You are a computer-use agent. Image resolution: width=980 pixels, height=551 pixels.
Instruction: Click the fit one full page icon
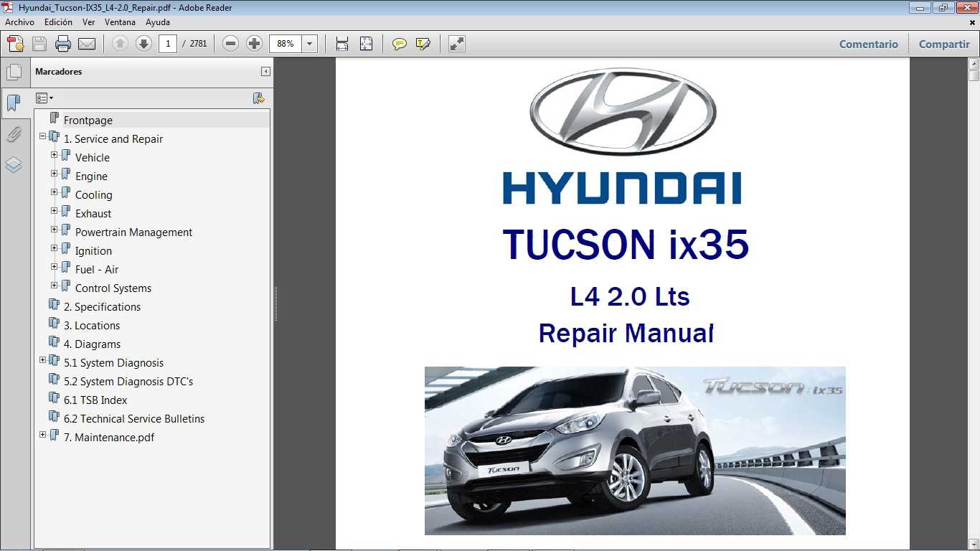pyautogui.click(x=366, y=44)
